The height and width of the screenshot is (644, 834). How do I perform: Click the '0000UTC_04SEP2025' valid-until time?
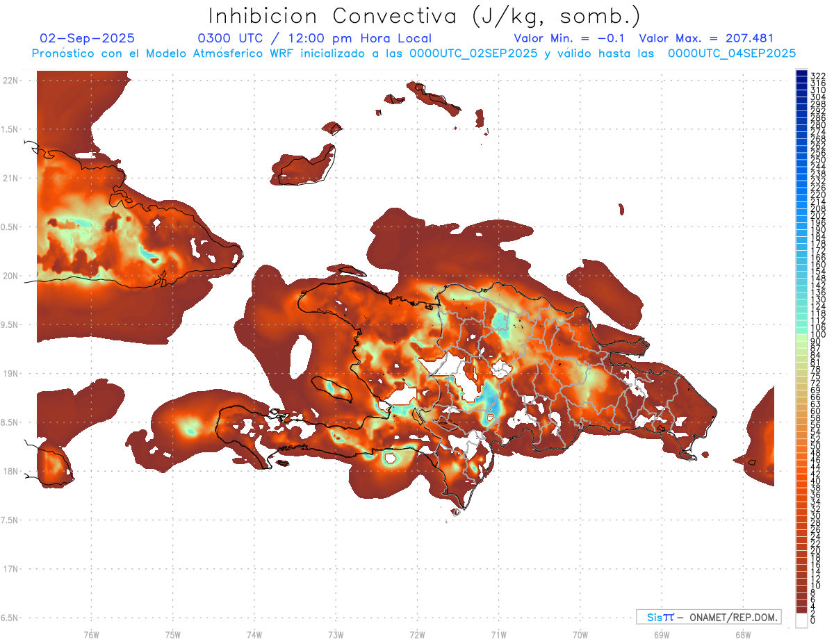click(732, 53)
